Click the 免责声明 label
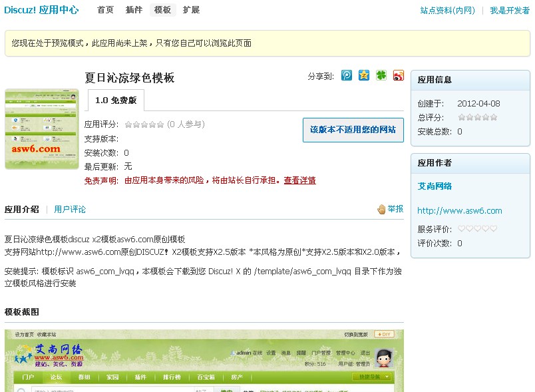The height and width of the screenshot is (392, 535). (101, 181)
